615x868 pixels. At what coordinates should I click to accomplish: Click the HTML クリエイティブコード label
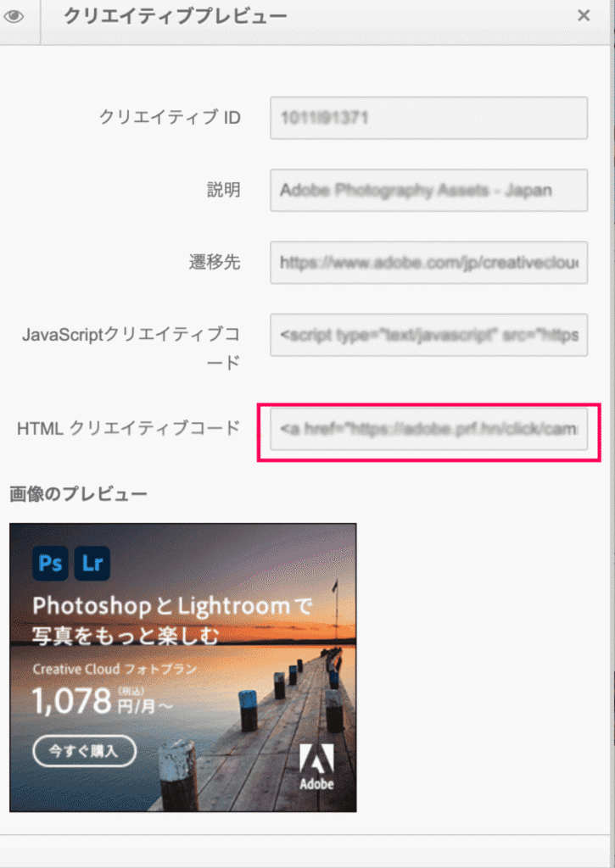click(128, 429)
